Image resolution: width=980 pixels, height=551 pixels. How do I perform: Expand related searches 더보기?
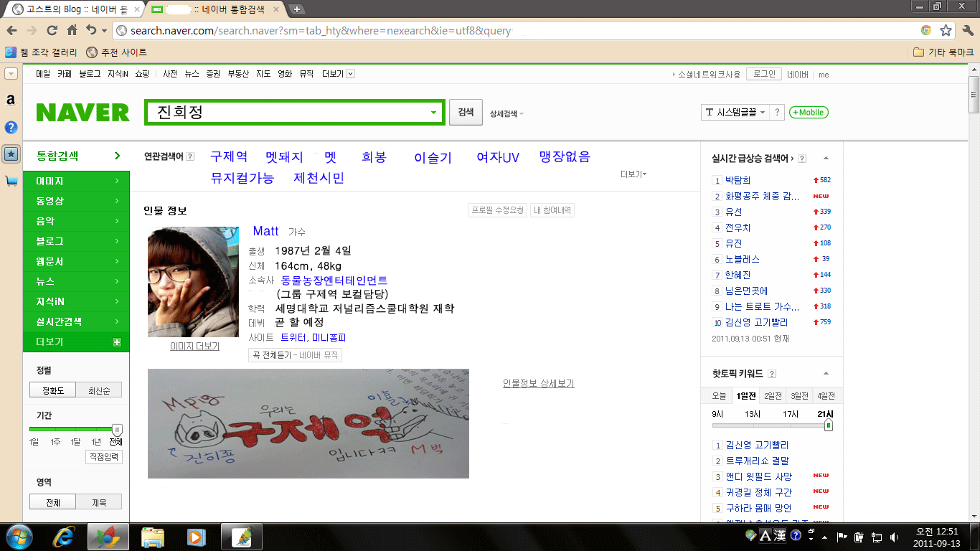tap(634, 174)
